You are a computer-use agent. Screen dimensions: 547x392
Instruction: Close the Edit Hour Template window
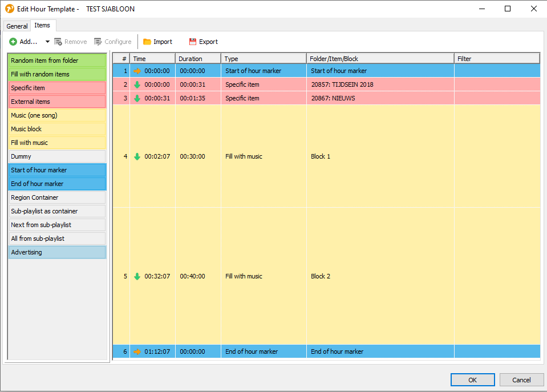534,9
